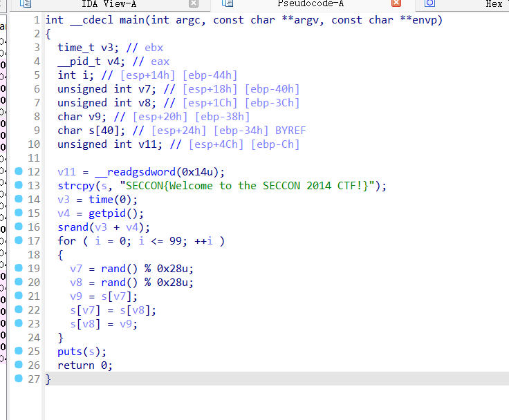Image resolution: width=509 pixels, height=420 pixels.
Task: Click line number 1 in gutter
Action: coord(37,20)
